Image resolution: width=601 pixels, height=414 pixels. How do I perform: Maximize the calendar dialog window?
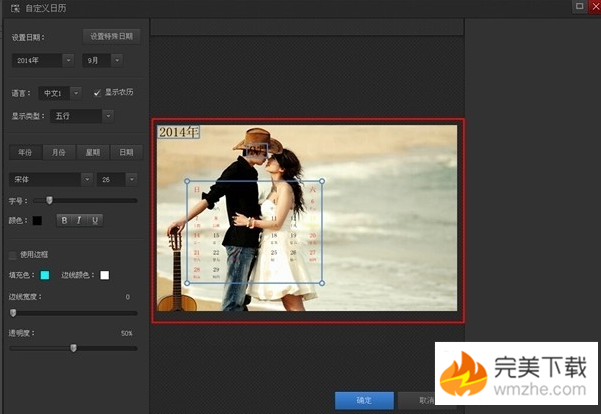579,6
